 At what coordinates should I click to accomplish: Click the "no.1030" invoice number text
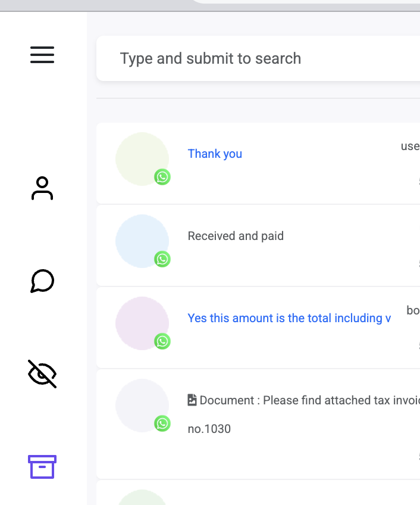(x=209, y=429)
